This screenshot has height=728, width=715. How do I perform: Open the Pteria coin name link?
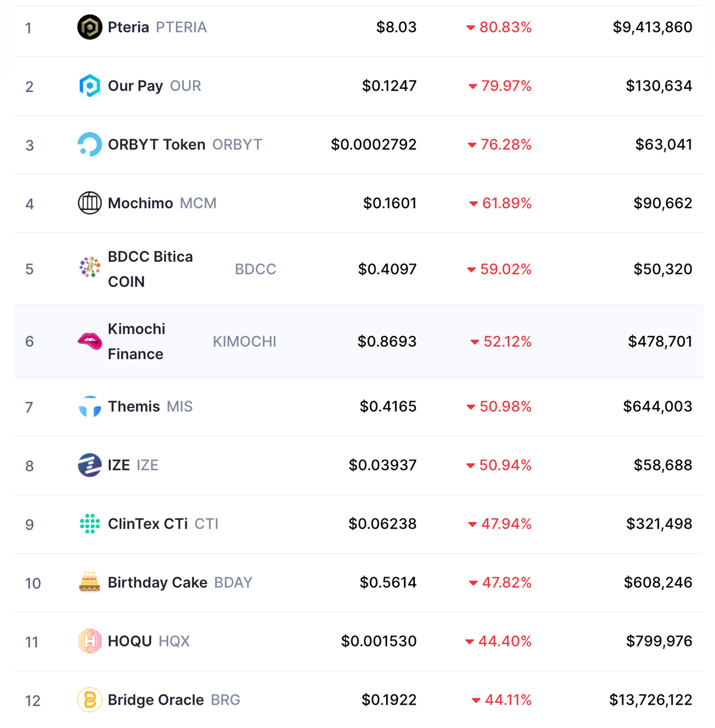128,27
